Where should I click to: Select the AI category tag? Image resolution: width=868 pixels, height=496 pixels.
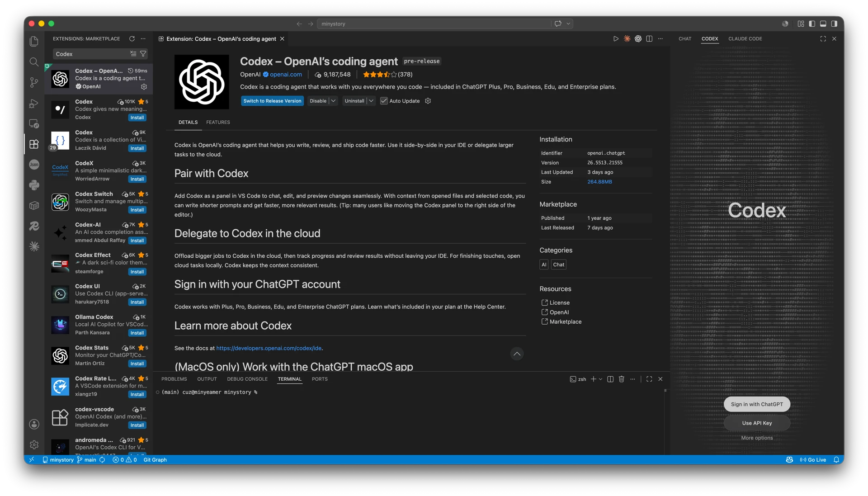(x=544, y=265)
